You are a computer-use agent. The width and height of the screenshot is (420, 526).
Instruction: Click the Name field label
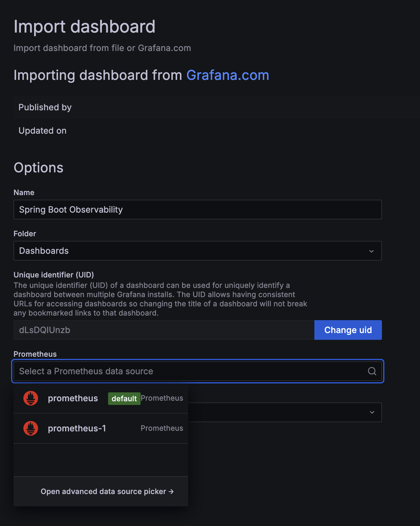[24, 192]
